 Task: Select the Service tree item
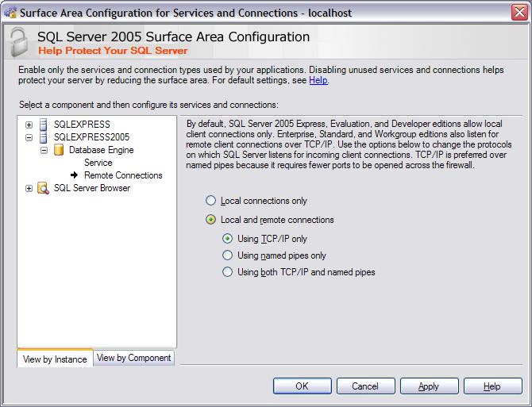pyautogui.click(x=98, y=163)
